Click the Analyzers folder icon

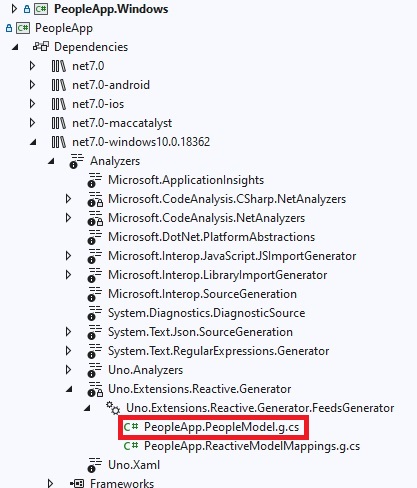76,161
